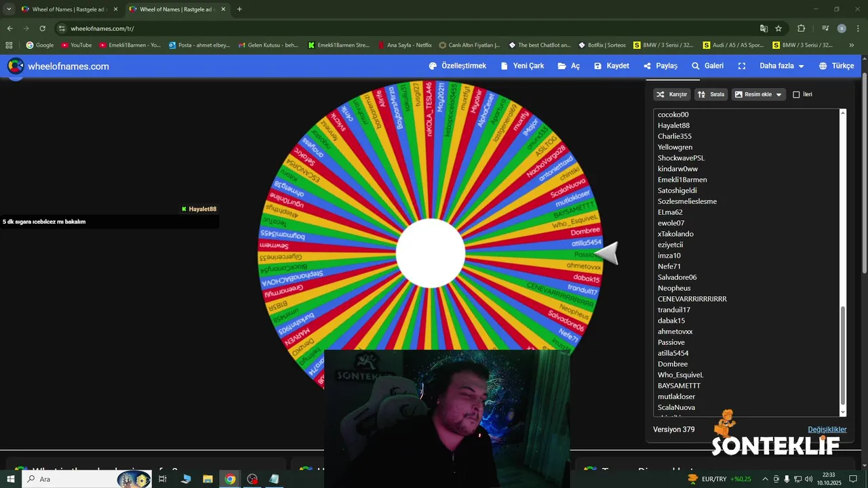Viewport: 868px width, 488px height.
Task: Open a saved wheel with Aç
Action: 569,66
